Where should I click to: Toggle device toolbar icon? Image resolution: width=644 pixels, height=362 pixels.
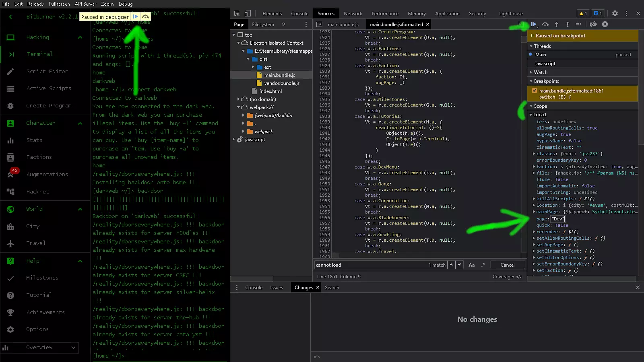click(x=248, y=14)
